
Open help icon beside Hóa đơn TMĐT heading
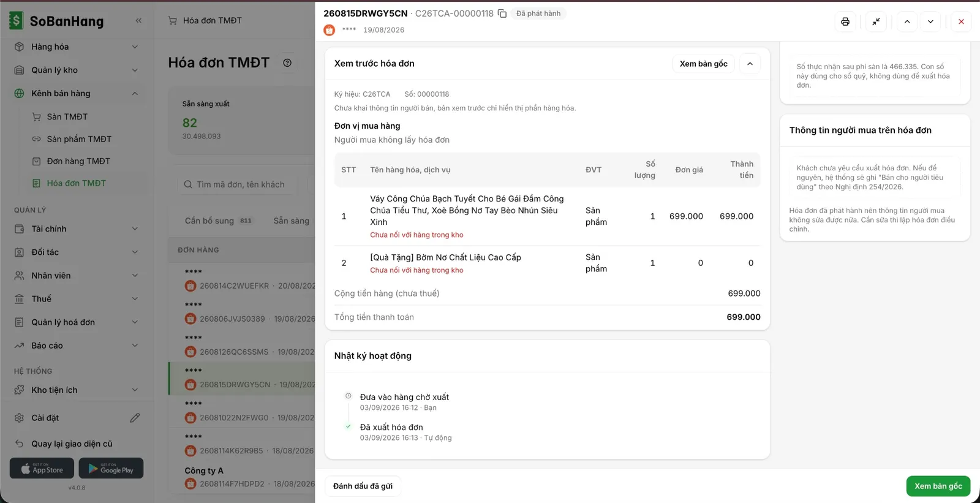tap(287, 62)
